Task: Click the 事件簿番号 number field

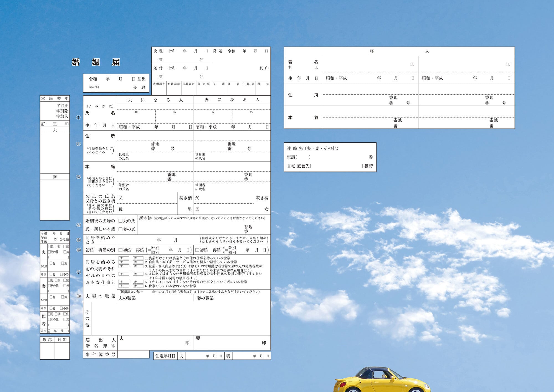Action: pos(133,354)
